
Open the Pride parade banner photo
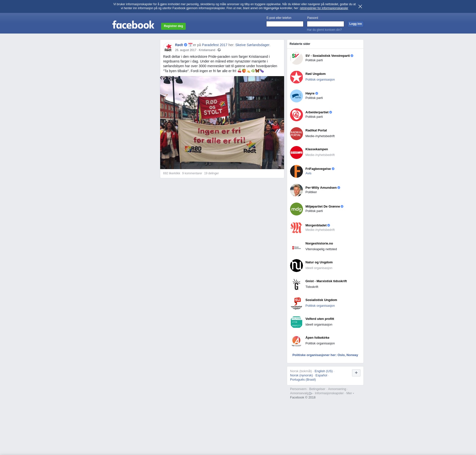(x=222, y=122)
